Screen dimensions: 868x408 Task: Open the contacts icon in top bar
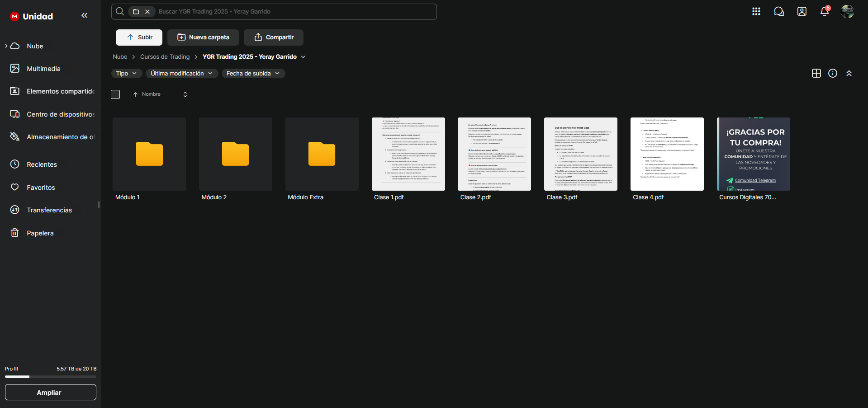pos(802,12)
